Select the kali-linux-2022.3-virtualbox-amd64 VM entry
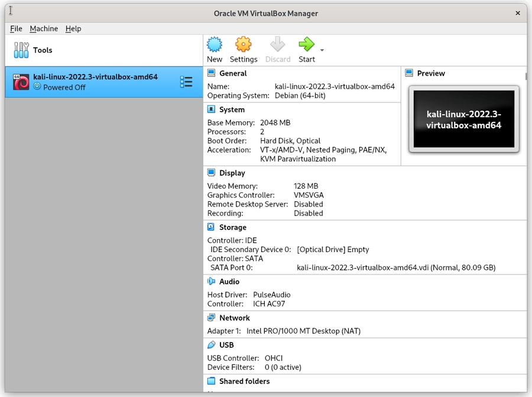This screenshot has width=532, height=397. (95, 82)
